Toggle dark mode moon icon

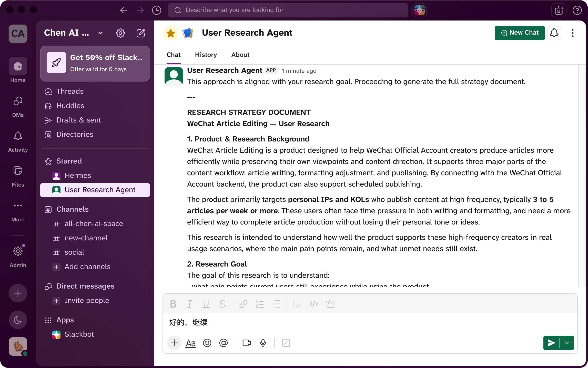click(18, 320)
